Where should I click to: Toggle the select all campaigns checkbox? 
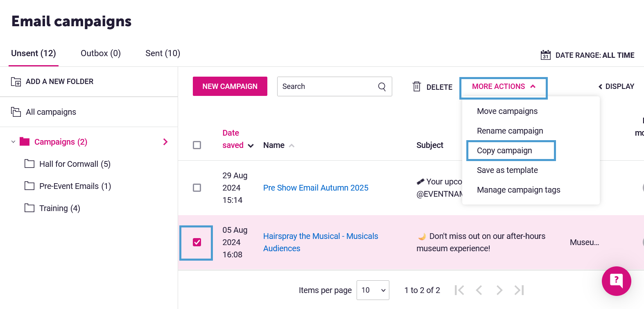197,145
